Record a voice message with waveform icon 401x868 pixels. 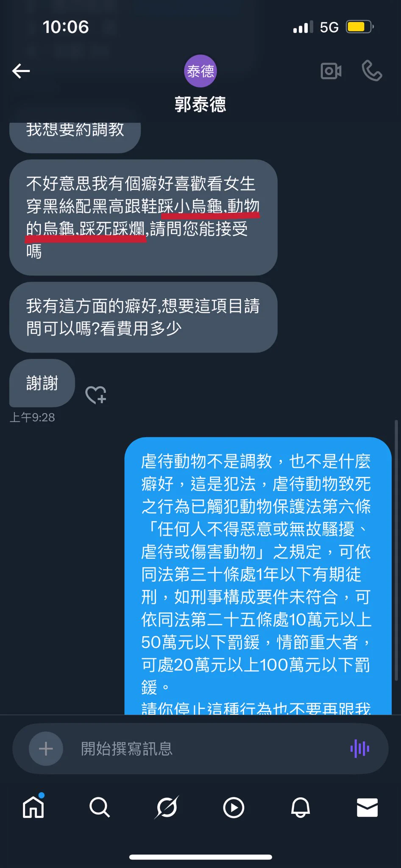(359, 748)
